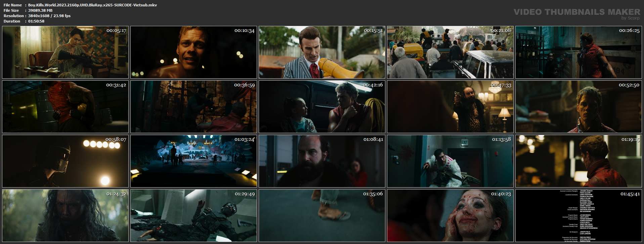Click the duration value 01:50:58
This screenshot has width=644, height=244.
[36, 21]
